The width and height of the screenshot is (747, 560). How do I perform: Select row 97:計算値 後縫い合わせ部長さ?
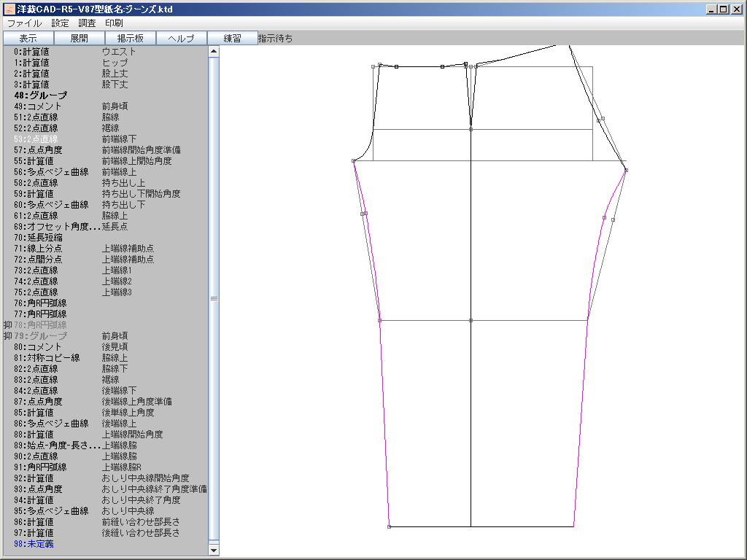(106, 533)
